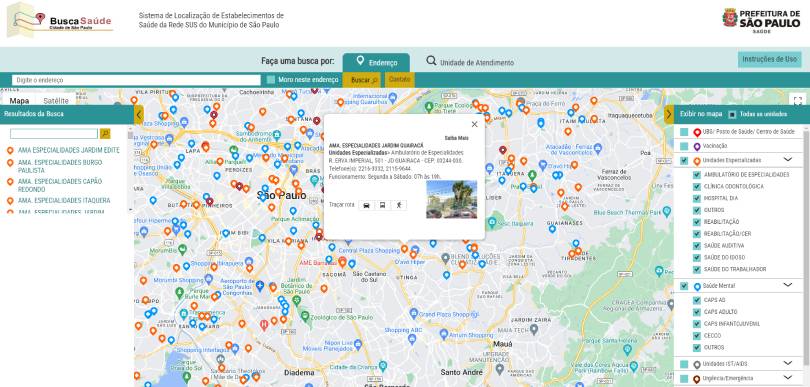Switch to the Endereço search tab
The height and width of the screenshot is (387, 810).
pyautogui.click(x=376, y=63)
